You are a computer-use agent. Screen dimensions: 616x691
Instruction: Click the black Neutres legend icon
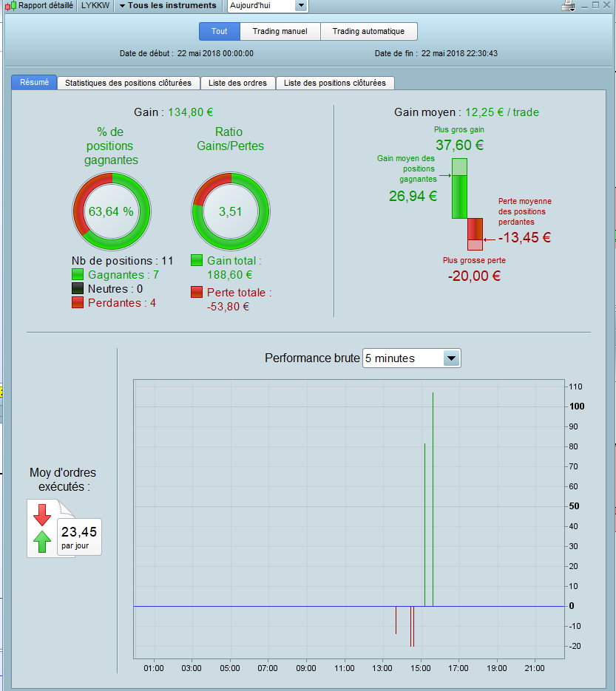[78, 289]
